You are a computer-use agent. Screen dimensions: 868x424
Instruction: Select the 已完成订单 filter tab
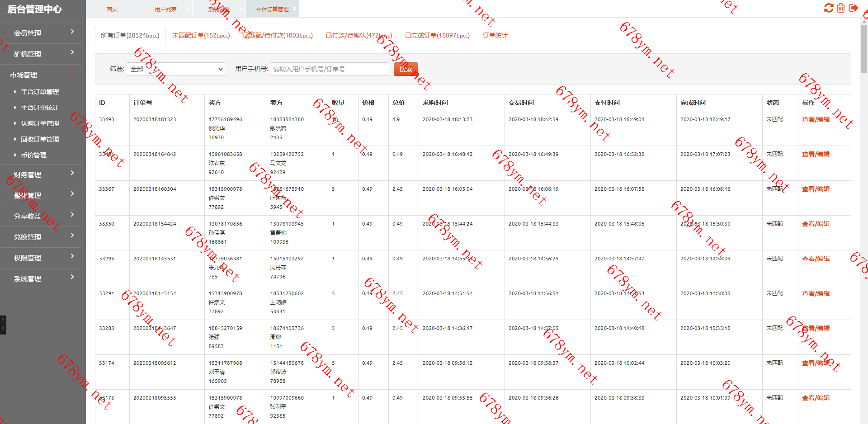[x=437, y=35]
